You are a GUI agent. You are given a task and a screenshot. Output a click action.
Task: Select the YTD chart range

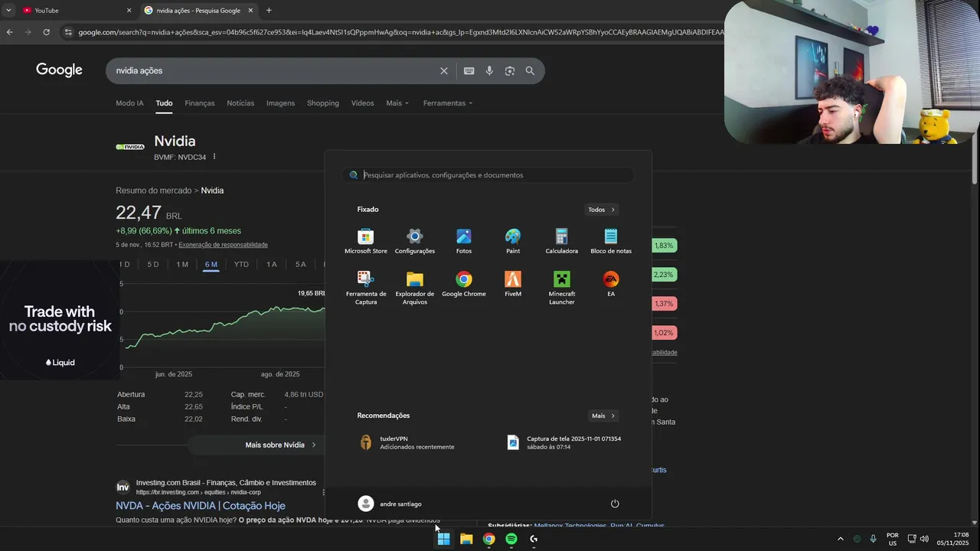(x=241, y=265)
